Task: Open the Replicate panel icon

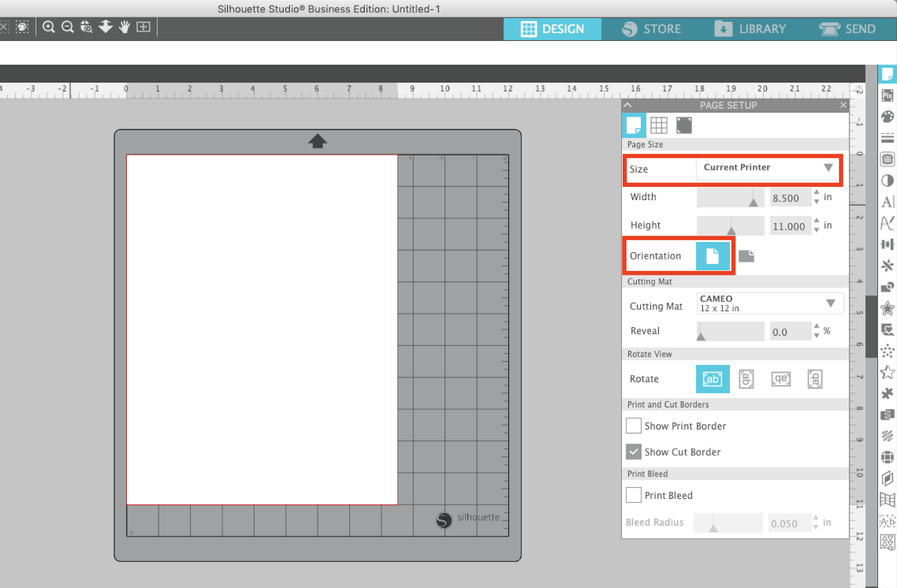Action: pyautogui.click(x=887, y=266)
